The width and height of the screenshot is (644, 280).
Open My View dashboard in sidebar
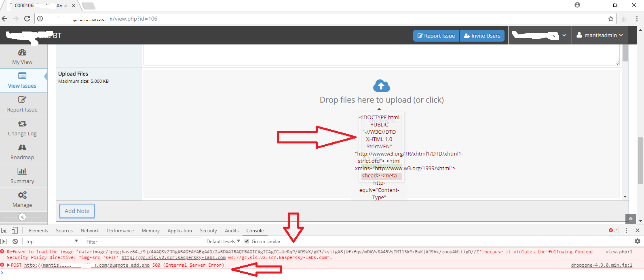click(22, 57)
